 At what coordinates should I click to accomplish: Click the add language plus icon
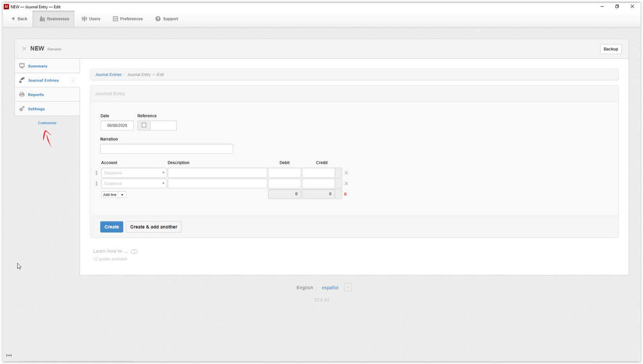[x=348, y=288]
